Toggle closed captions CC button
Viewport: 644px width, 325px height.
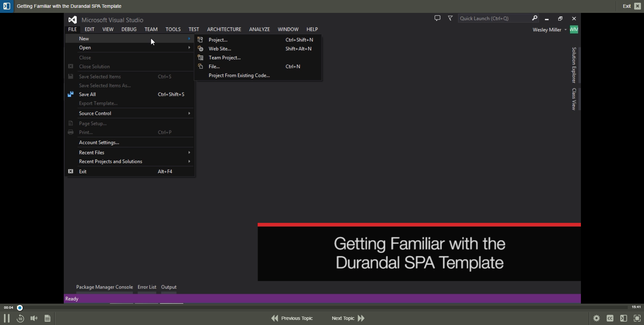tap(610, 318)
